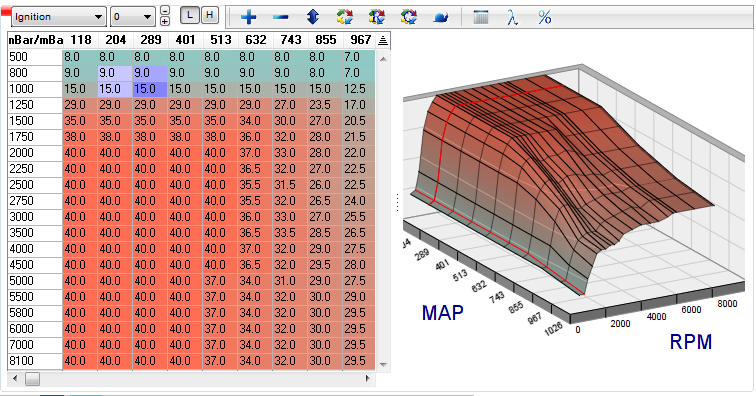The height and width of the screenshot is (396, 756).
Task: Open the table index 0 dropdown
Action: tap(133, 17)
